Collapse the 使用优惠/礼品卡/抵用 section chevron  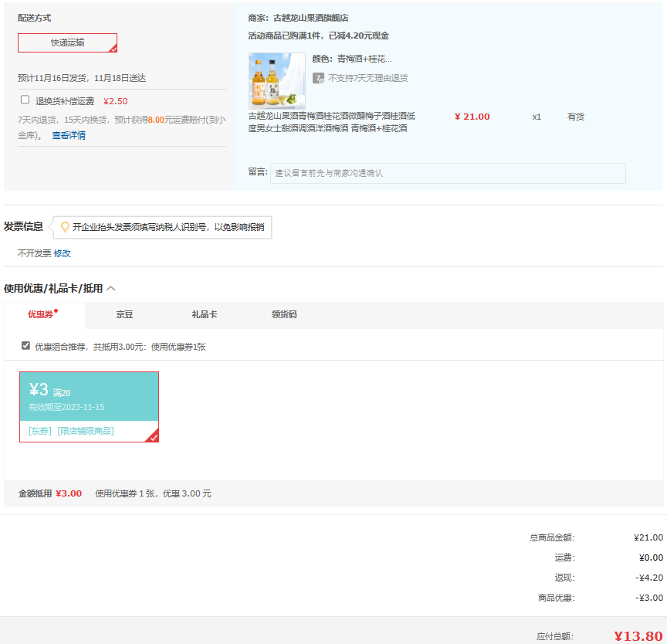110,289
